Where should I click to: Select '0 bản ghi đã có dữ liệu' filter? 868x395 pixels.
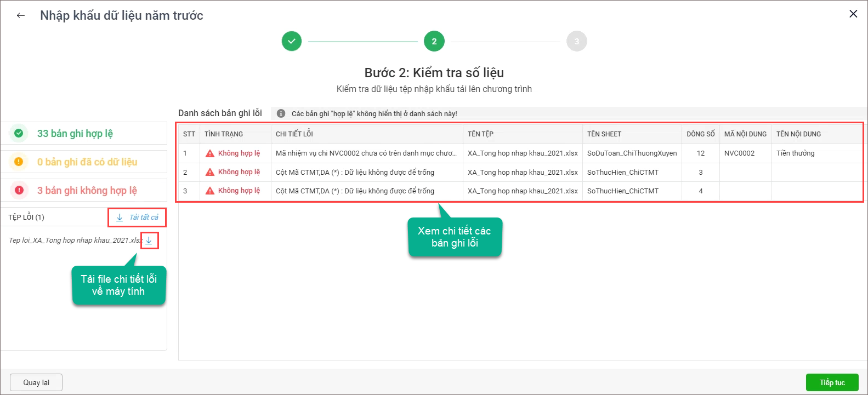click(x=87, y=162)
